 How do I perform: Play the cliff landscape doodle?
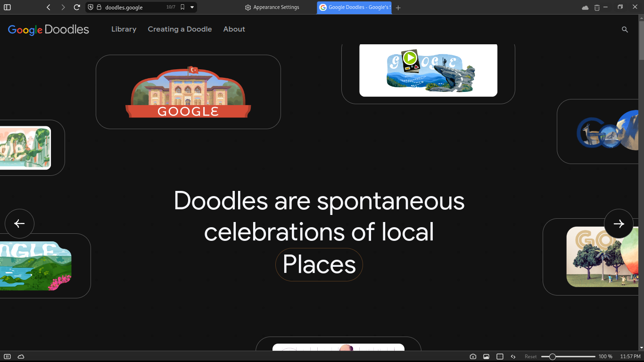pyautogui.click(x=410, y=58)
